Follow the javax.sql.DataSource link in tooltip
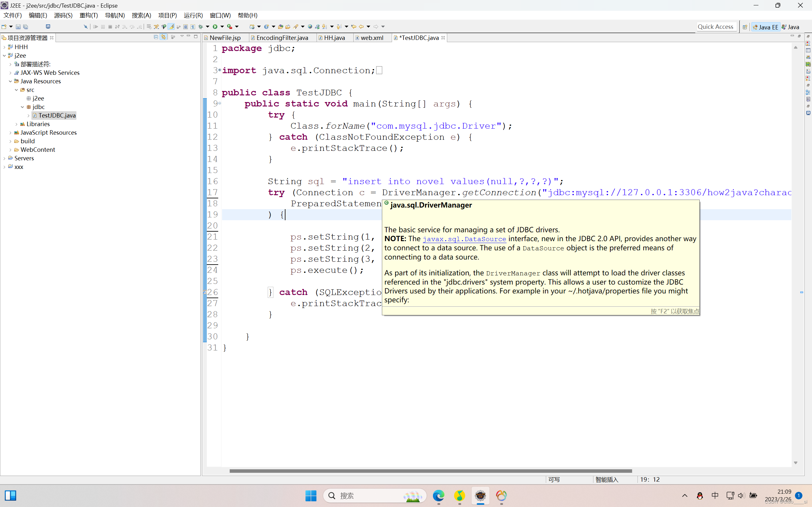The width and height of the screenshot is (812, 507). point(464,239)
